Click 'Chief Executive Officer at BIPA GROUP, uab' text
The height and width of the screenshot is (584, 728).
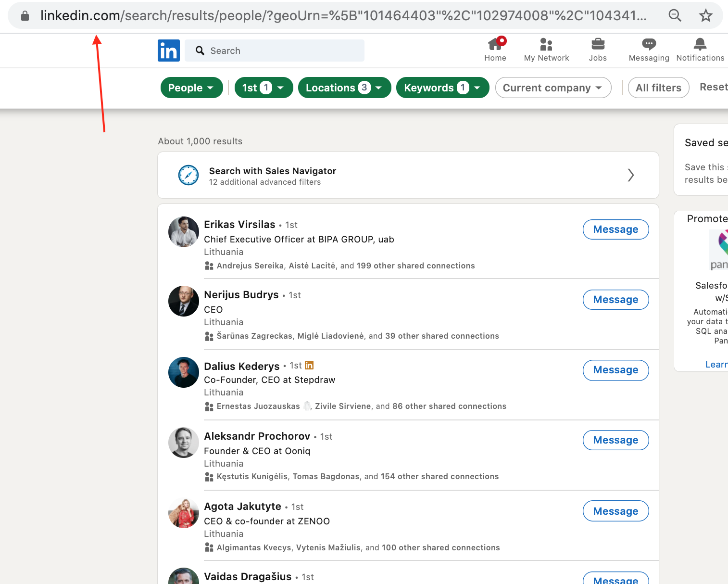(299, 239)
